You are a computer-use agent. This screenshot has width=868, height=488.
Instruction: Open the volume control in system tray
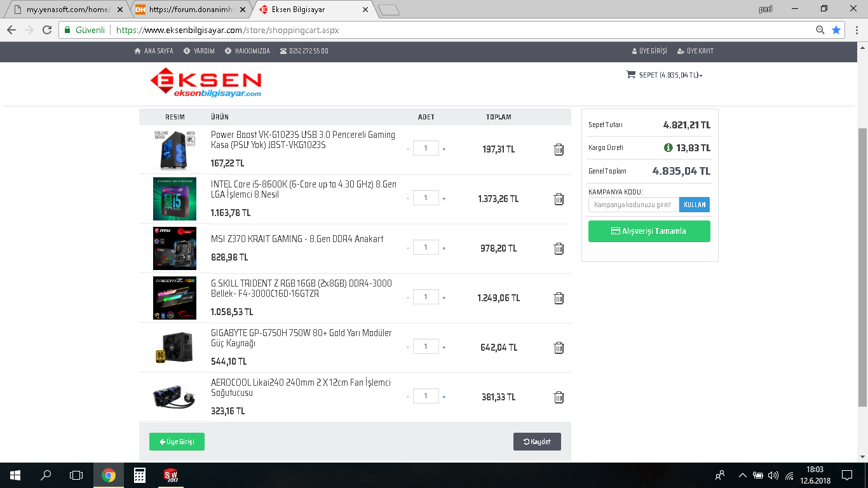pos(773,475)
